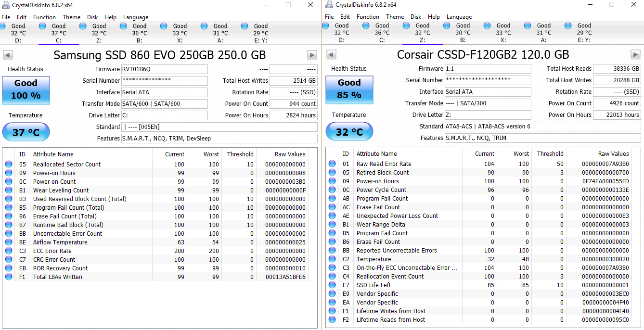Click Firmware field RVT01B6Q
This screenshot has height=330, width=644.
coord(165,69)
